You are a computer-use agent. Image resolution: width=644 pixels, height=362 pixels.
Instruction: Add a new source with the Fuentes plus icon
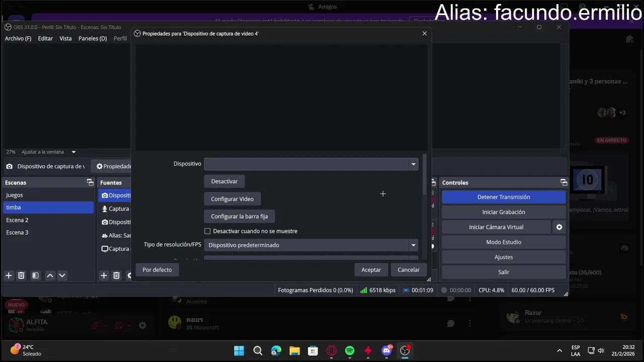coord(104,276)
